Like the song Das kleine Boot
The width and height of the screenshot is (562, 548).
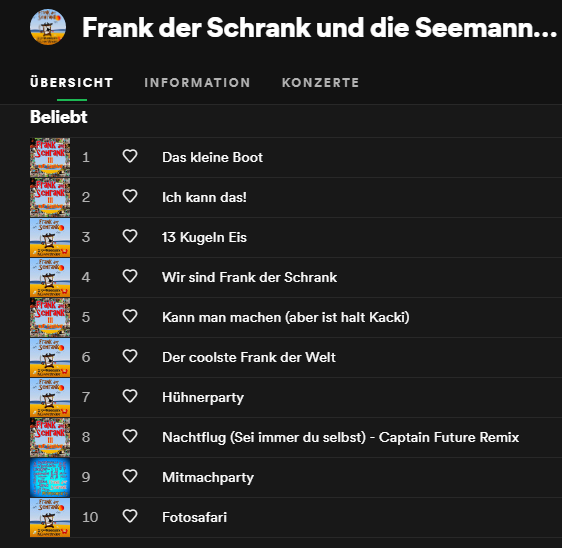click(130, 157)
